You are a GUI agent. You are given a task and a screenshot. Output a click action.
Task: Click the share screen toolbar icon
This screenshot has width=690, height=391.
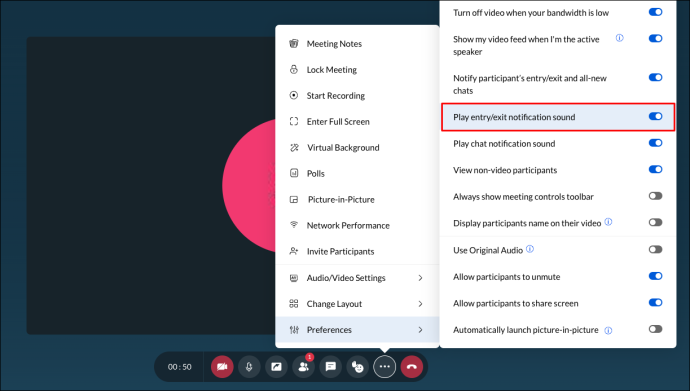276,366
